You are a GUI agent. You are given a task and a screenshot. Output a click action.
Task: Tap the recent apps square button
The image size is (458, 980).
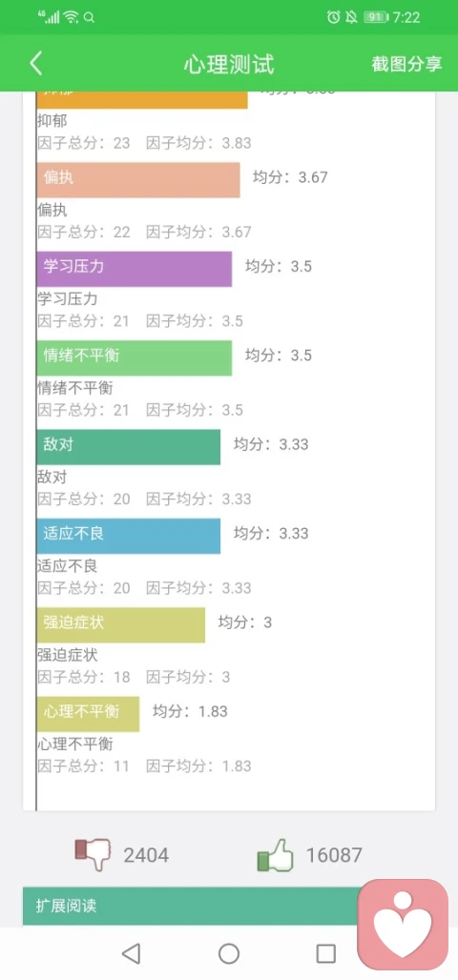coord(326,953)
